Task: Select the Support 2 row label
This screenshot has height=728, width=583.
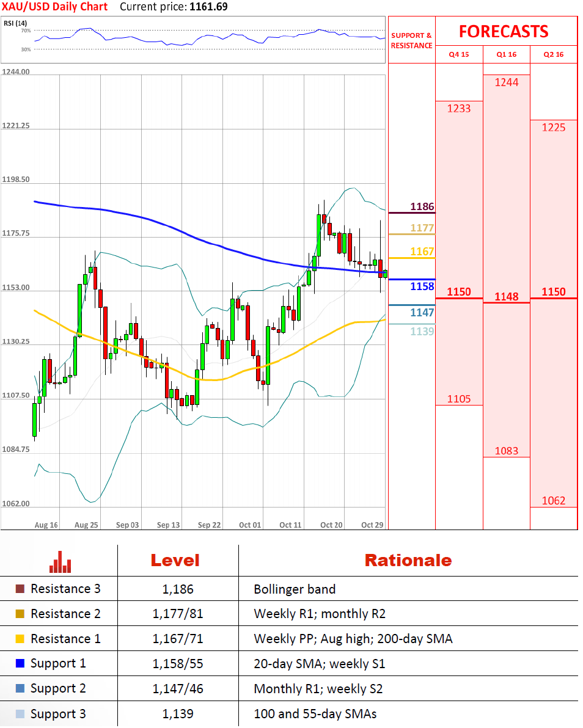Action: 58,689
